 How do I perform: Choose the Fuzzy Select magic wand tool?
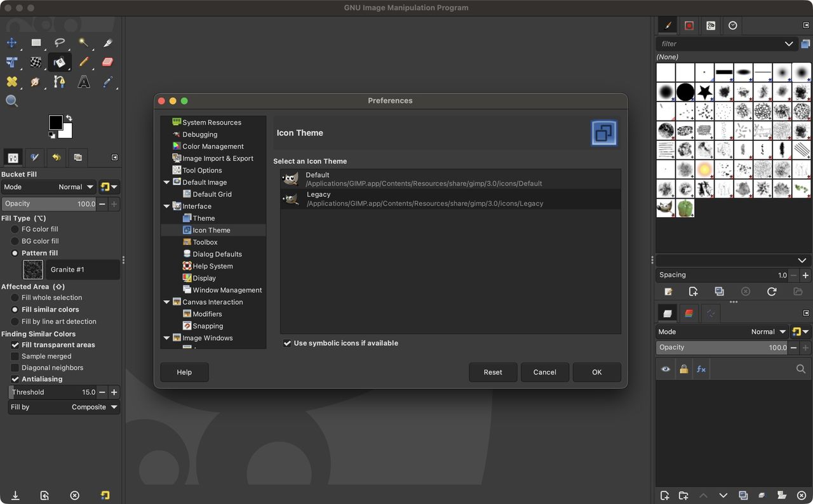click(x=83, y=43)
